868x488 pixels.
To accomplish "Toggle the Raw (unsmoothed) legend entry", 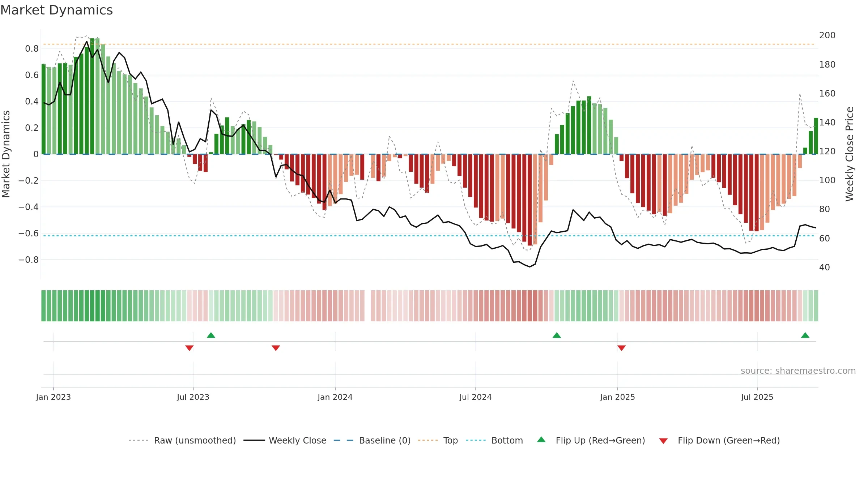I will coord(182,440).
